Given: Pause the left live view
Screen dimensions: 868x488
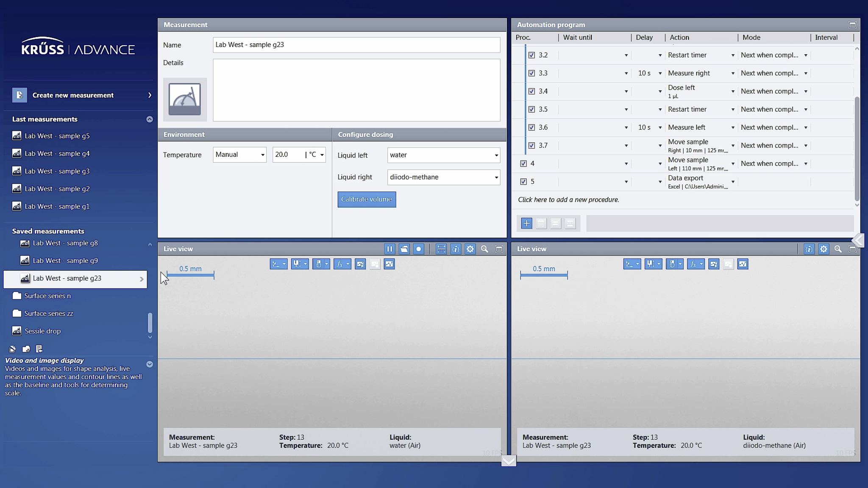Looking at the screenshot, I should click(389, 249).
